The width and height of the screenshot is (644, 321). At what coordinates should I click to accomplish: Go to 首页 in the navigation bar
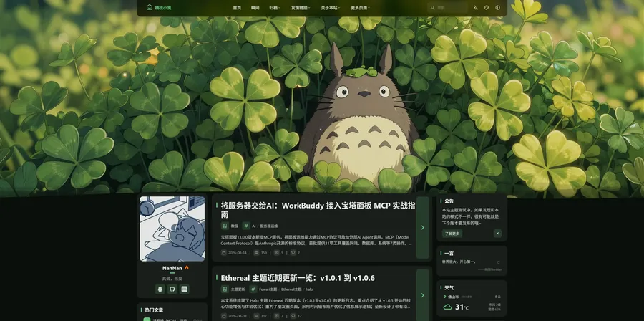coord(237,8)
